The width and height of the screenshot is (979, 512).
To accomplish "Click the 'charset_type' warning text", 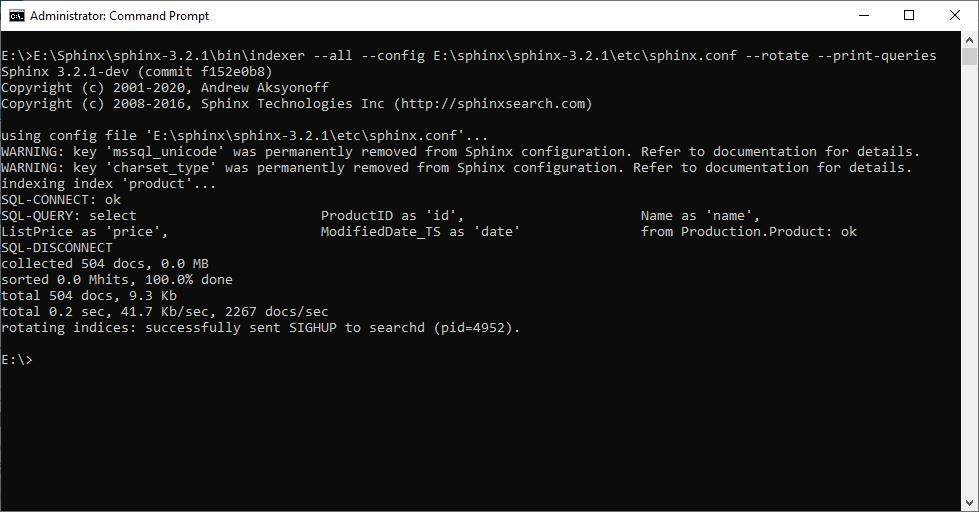I will pyautogui.click(x=162, y=168).
